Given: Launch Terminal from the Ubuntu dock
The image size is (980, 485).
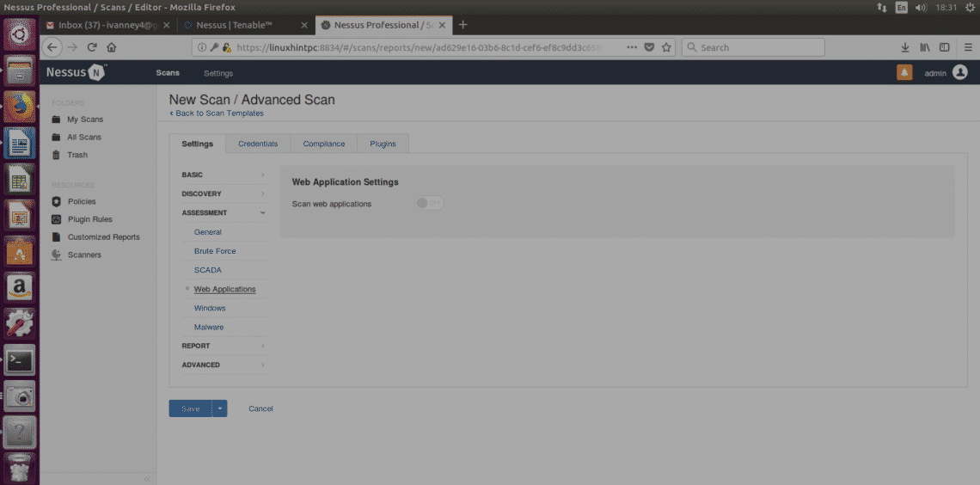Looking at the screenshot, I should coord(20,360).
